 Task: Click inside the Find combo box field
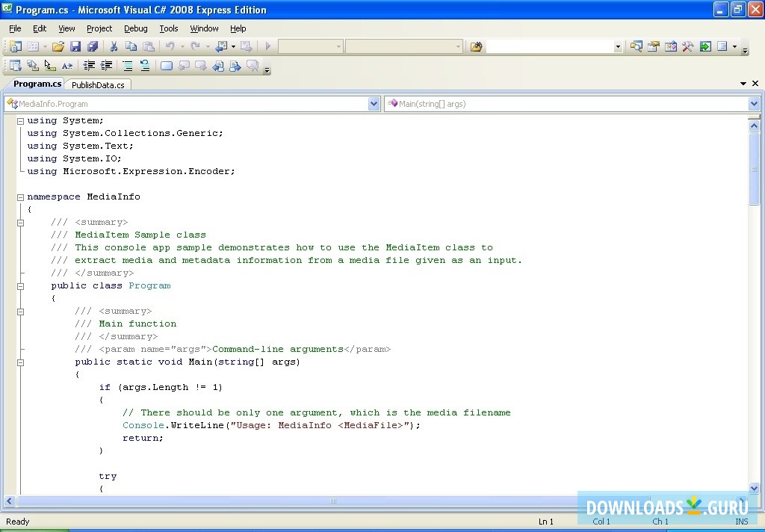pos(549,46)
